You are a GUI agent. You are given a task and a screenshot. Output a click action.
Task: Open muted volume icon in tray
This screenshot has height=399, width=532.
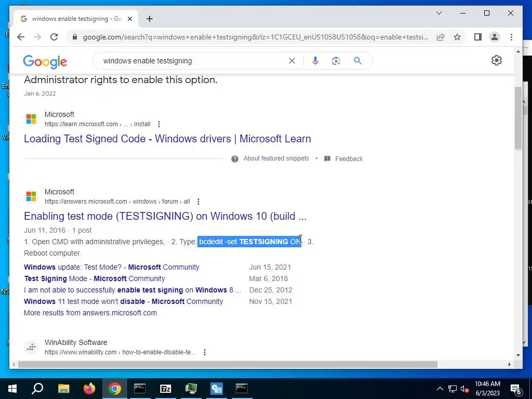point(464,389)
